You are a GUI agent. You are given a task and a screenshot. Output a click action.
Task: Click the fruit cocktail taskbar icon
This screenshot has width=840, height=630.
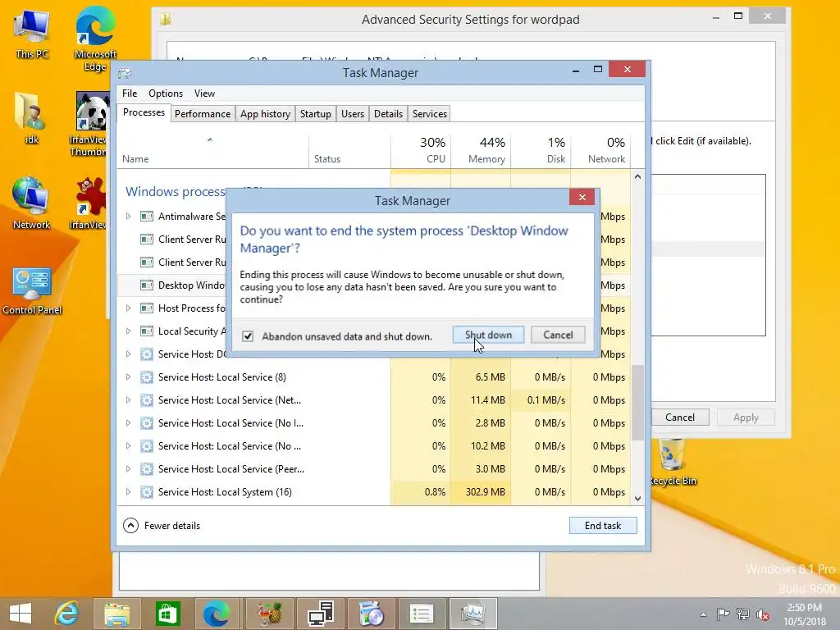click(270, 614)
